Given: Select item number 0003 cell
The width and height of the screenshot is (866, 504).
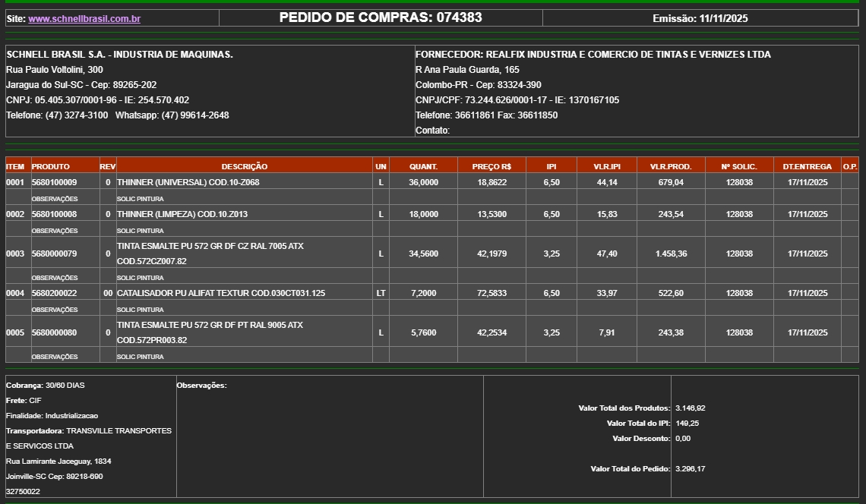Looking at the screenshot, I should tap(15, 254).
